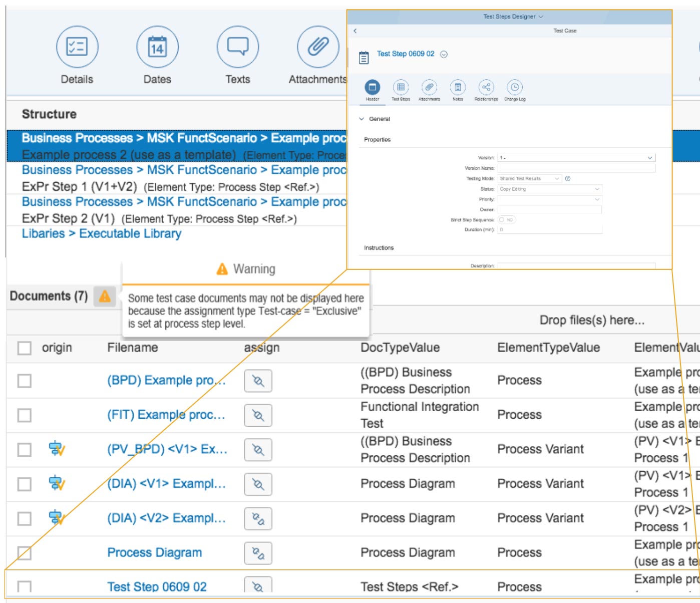Go back using the left chevron
The image size is (700, 603).
click(355, 31)
